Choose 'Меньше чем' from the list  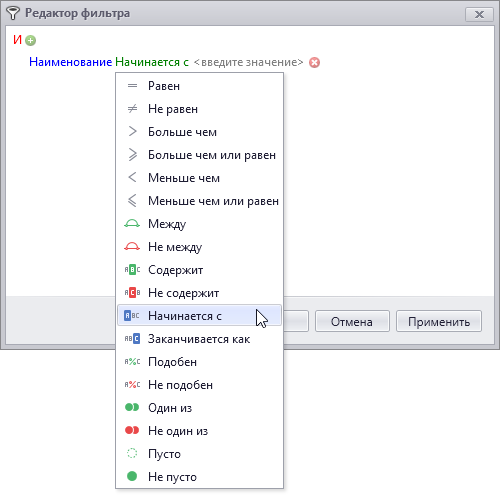click(x=199, y=178)
